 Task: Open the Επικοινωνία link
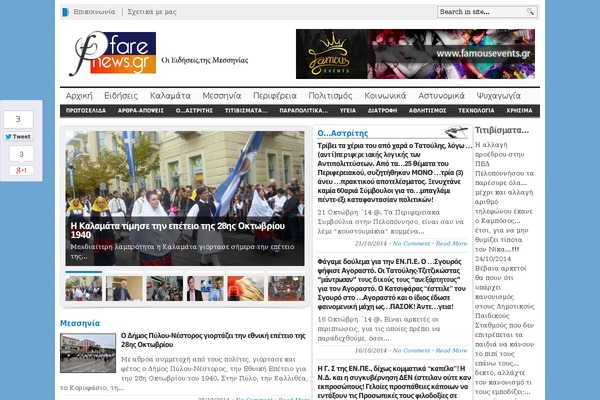[x=94, y=12]
